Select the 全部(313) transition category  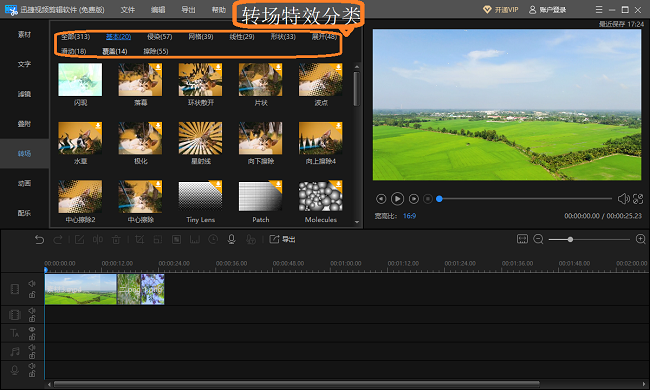[75, 37]
